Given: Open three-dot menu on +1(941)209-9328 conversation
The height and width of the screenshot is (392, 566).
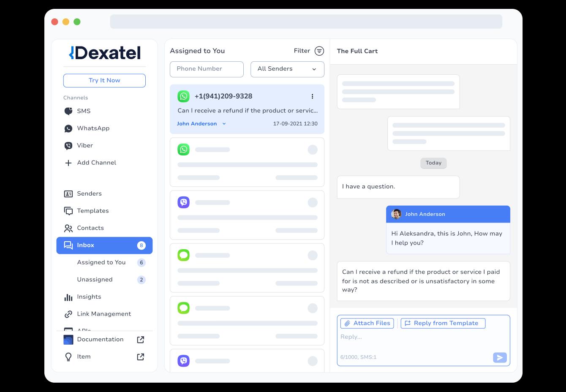Looking at the screenshot, I should click(x=312, y=96).
